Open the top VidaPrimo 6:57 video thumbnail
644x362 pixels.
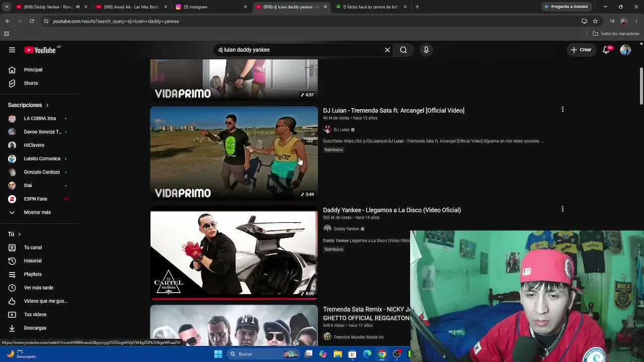234,80
